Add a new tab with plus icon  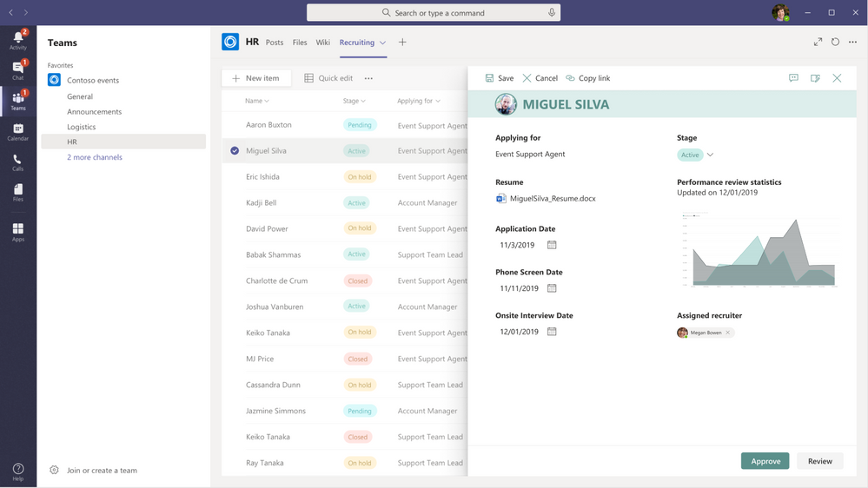[402, 42]
